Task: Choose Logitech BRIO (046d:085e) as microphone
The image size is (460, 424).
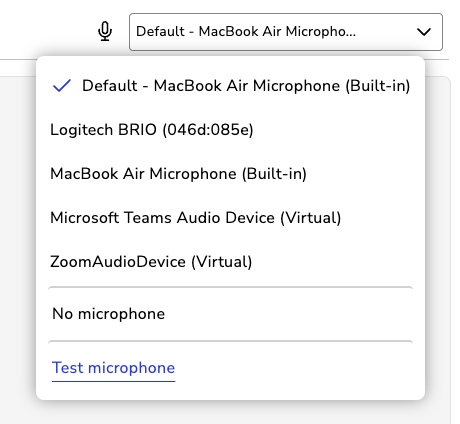Action: click(231, 129)
